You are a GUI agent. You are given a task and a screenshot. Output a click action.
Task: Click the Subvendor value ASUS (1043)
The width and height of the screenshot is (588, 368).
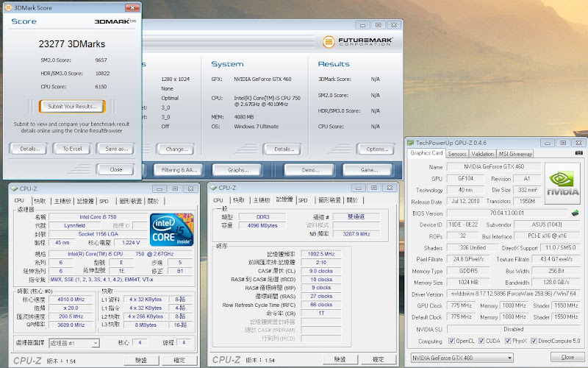[x=547, y=224]
